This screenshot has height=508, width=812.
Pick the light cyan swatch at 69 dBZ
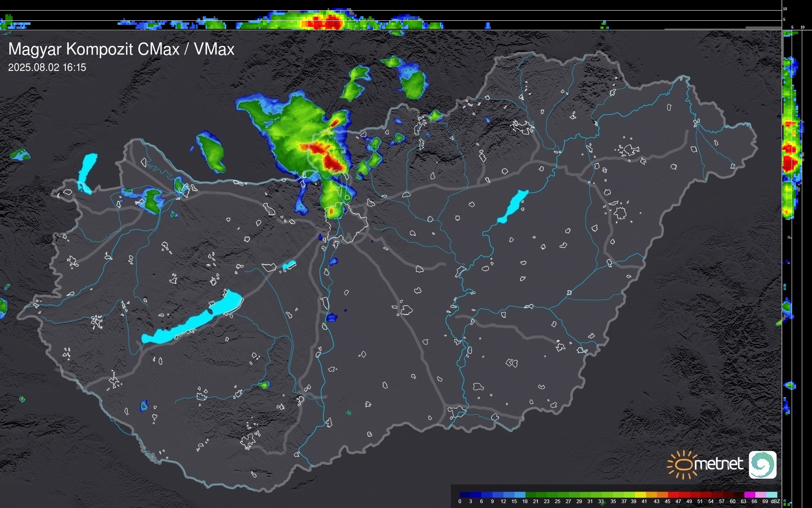pos(771,495)
